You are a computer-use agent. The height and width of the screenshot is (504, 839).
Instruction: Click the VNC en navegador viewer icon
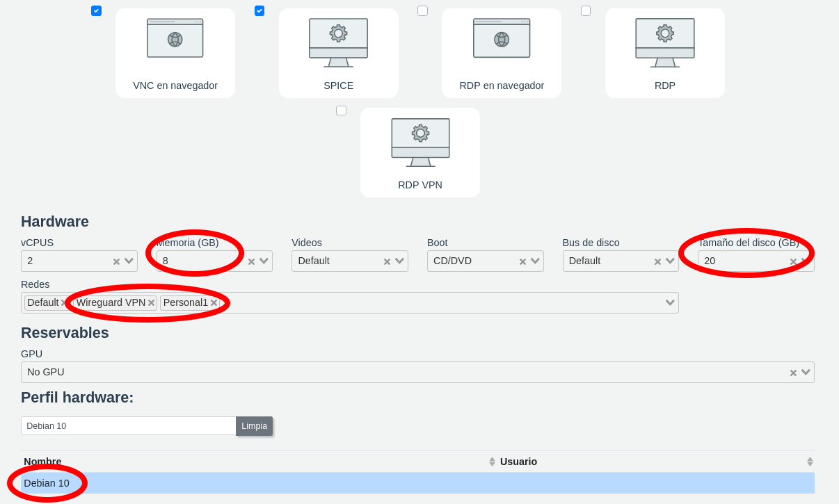click(x=175, y=38)
